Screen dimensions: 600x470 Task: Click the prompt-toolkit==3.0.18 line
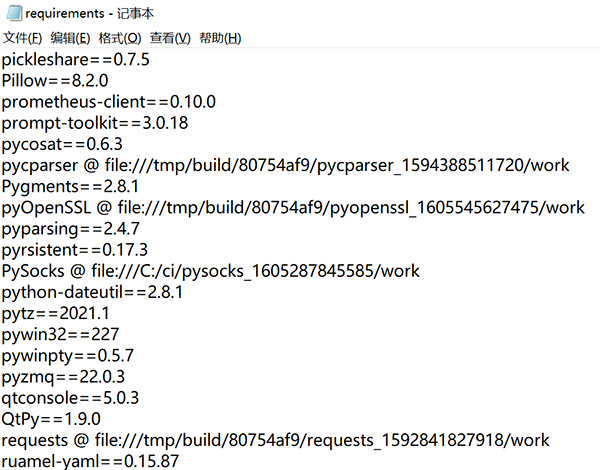click(x=95, y=123)
